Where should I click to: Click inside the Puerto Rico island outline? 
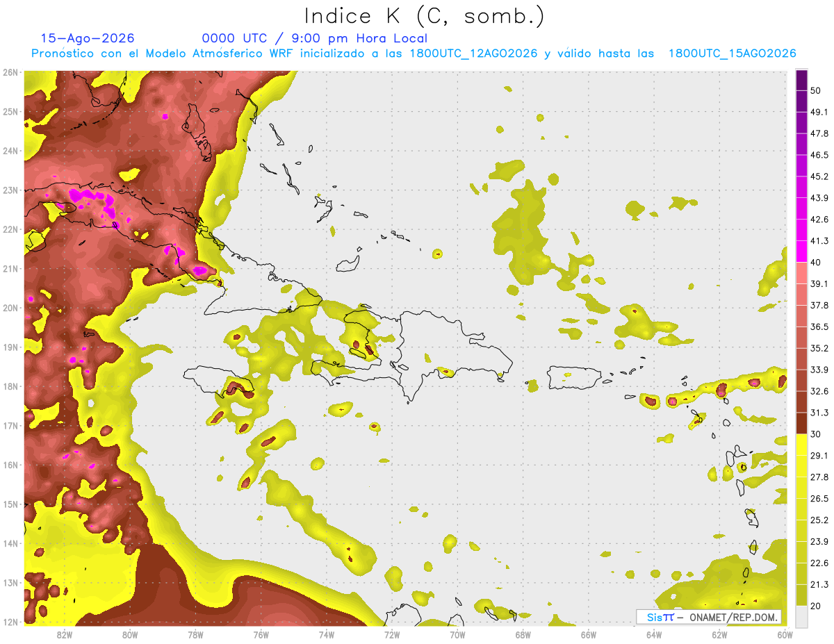coord(573,378)
